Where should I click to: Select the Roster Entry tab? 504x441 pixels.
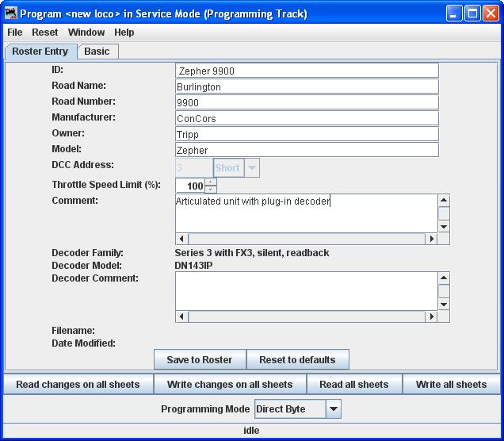point(40,52)
